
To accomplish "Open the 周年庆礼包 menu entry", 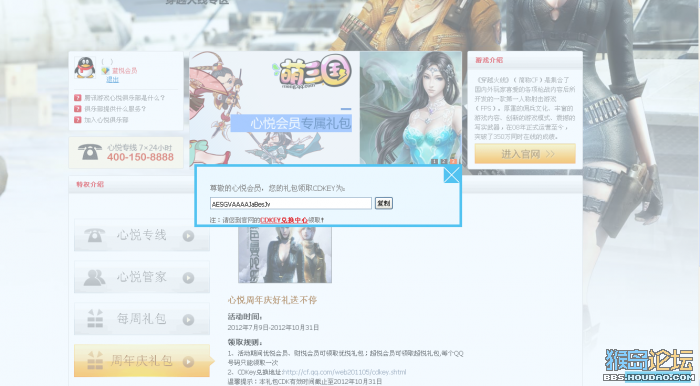I will (x=142, y=361).
